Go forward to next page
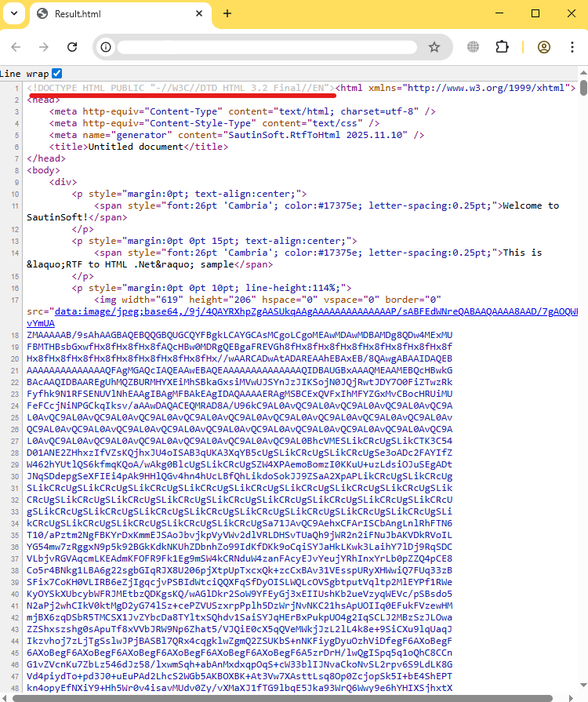This screenshot has width=588, height=702. pyautogui.click(x=43, y=47)
